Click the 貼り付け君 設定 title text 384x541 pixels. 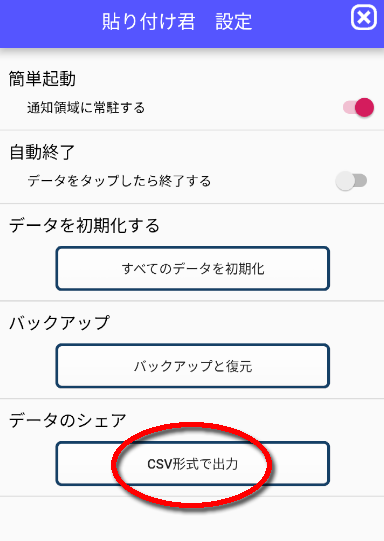point(177,21)
